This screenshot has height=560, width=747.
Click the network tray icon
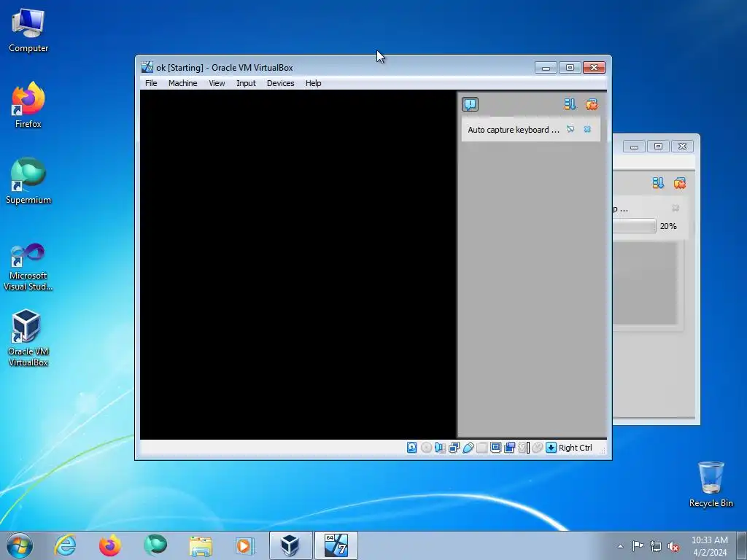(656, 546)
